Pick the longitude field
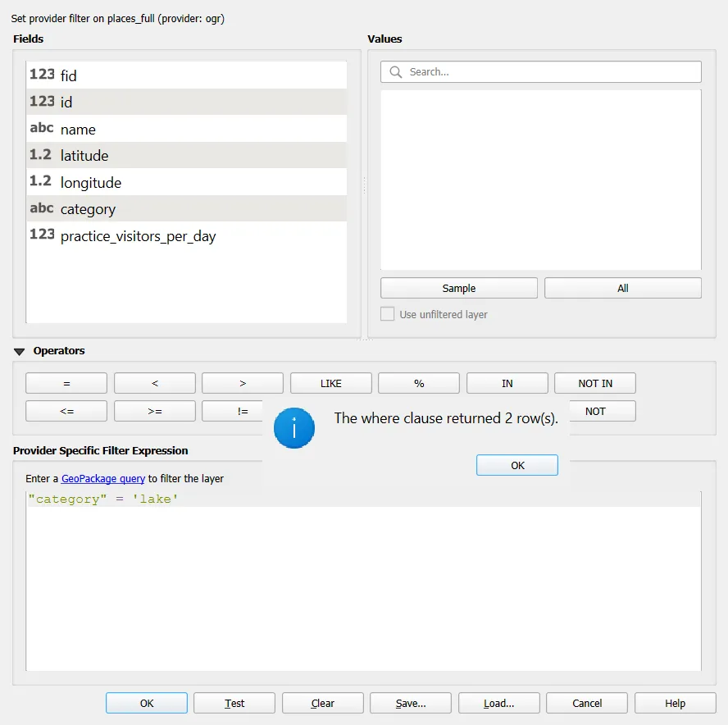 [x=186, y=182]
